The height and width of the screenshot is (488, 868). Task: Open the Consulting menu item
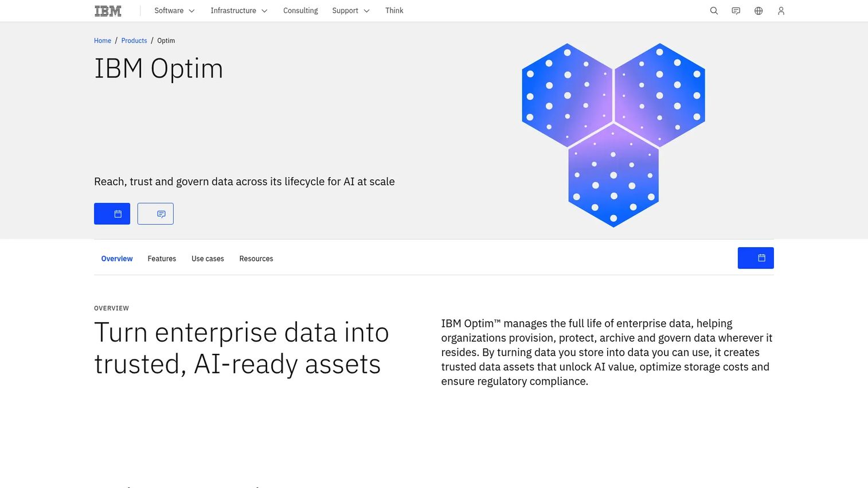point(300,11)
